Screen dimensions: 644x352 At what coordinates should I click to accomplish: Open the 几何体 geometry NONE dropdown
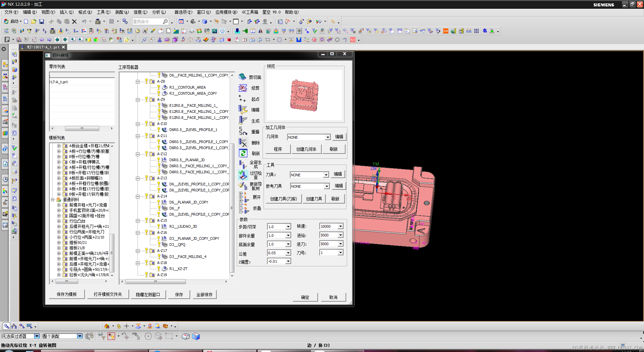tap(328, 137)
